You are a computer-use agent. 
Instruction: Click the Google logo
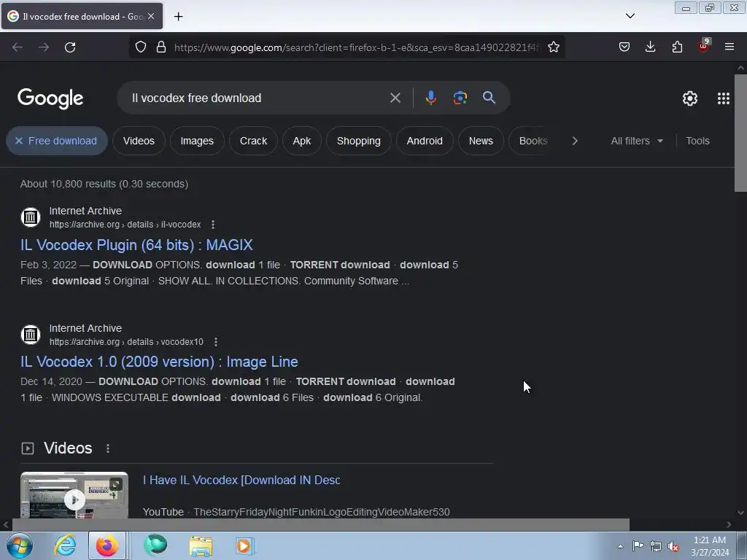(50, 98)
